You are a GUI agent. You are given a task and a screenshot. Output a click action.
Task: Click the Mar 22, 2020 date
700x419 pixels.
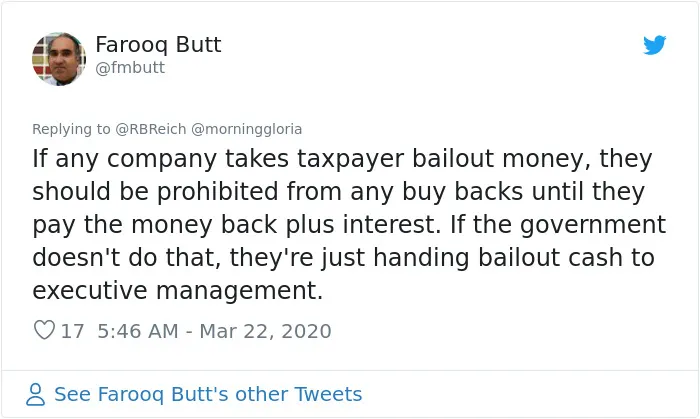tap(265, 331)
